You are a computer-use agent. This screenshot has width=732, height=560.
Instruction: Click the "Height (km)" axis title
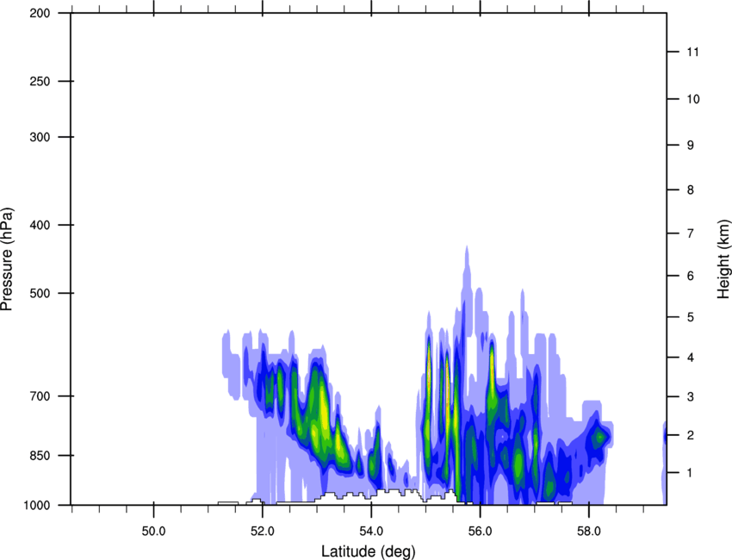point(723,258)
